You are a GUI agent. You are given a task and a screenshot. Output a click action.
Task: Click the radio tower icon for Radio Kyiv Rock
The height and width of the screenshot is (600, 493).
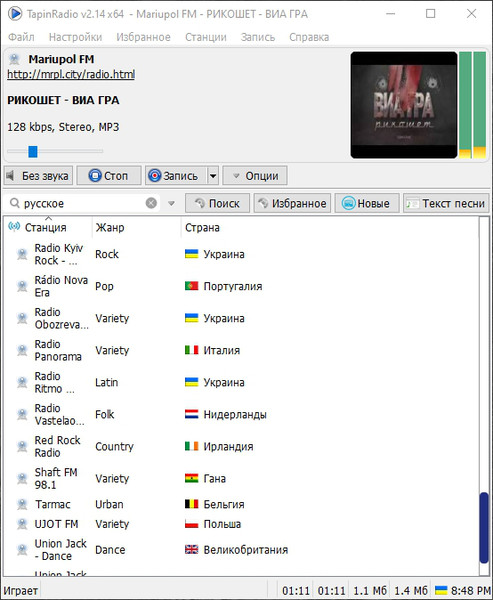pos(22,254)
